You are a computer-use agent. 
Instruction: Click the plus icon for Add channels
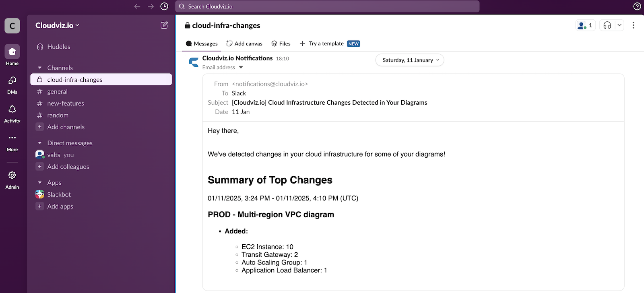point(39,127)
